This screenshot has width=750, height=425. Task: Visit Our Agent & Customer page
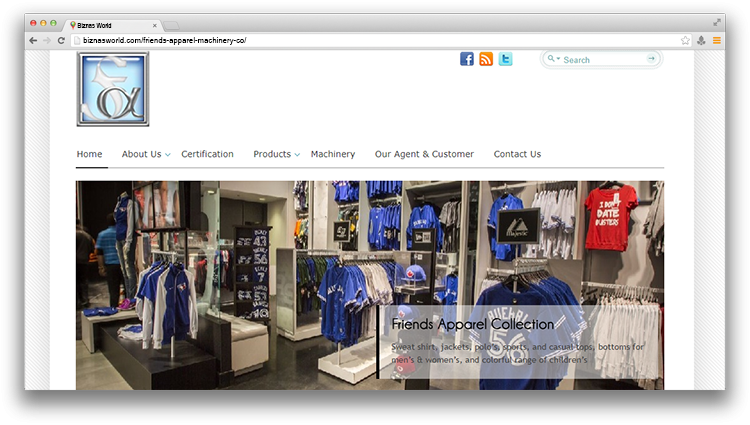click(424, 154)
